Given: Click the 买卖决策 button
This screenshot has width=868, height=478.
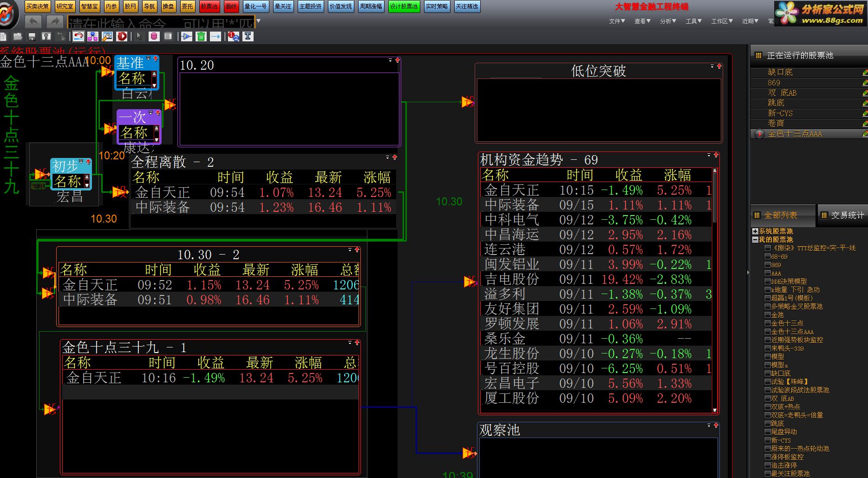Looking at the screenshot, I should [x=38, y=7].
